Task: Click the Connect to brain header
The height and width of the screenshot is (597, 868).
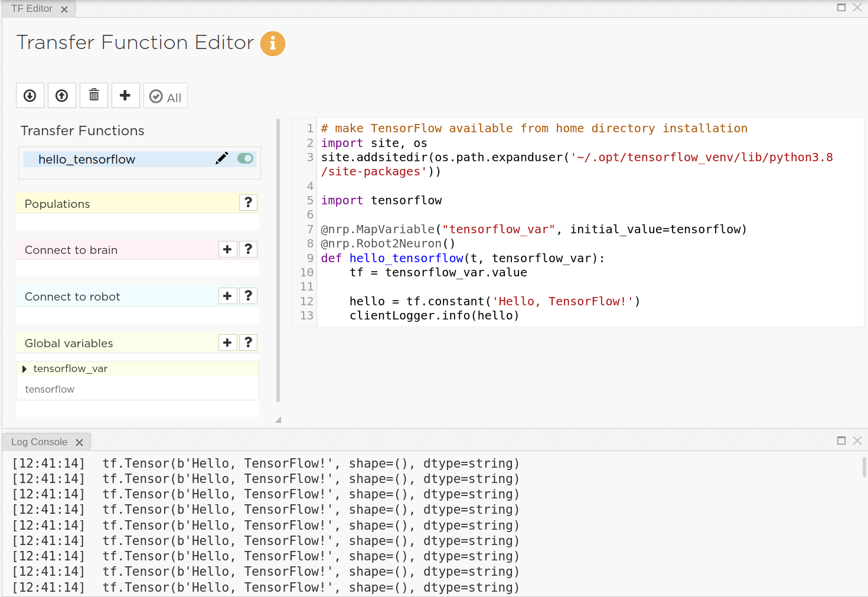Action: coord(138,250)
